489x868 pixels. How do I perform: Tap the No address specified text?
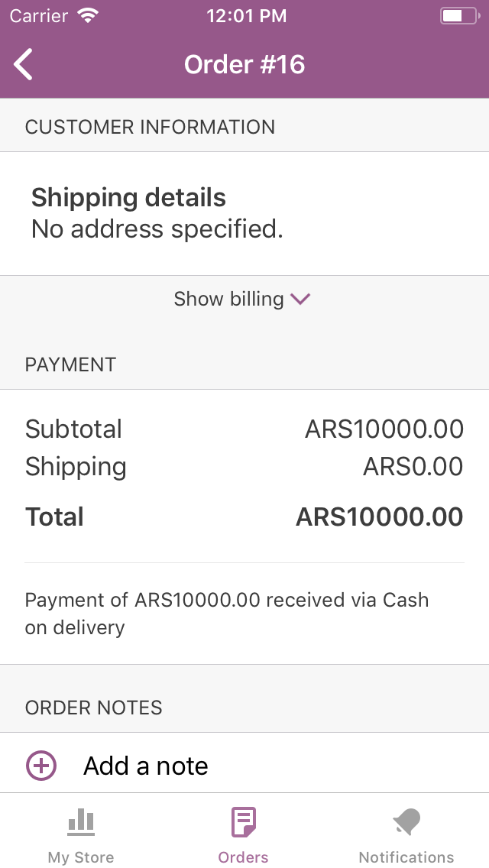pyautogui.click(x=157, y=229)
